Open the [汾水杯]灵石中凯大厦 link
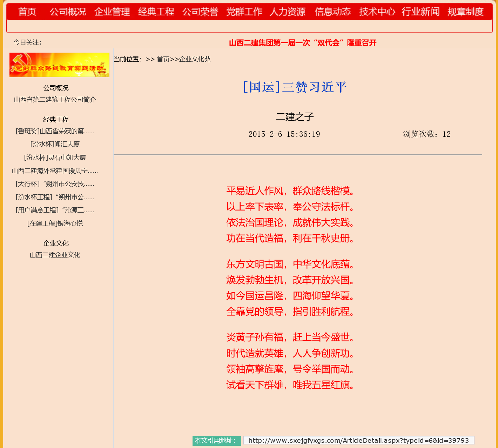The width and height of the screenshot is (498, 448). click(x=55, y=158)
